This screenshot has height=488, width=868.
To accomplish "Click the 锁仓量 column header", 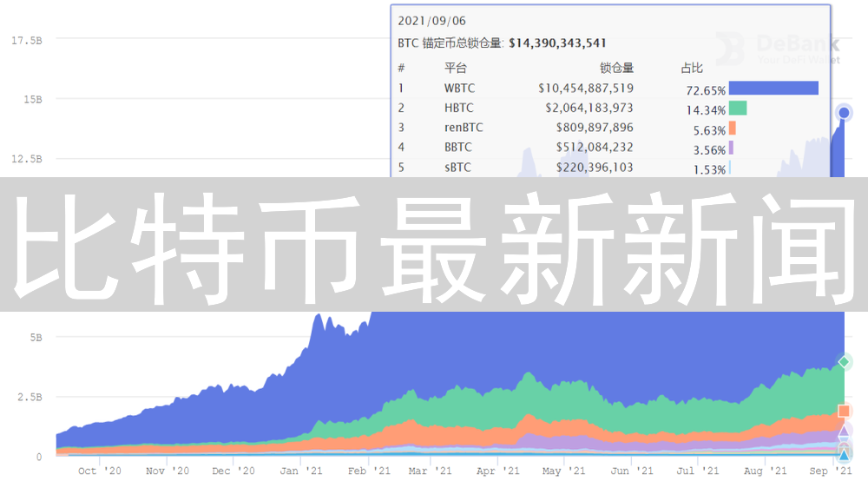I will point(616,68).
